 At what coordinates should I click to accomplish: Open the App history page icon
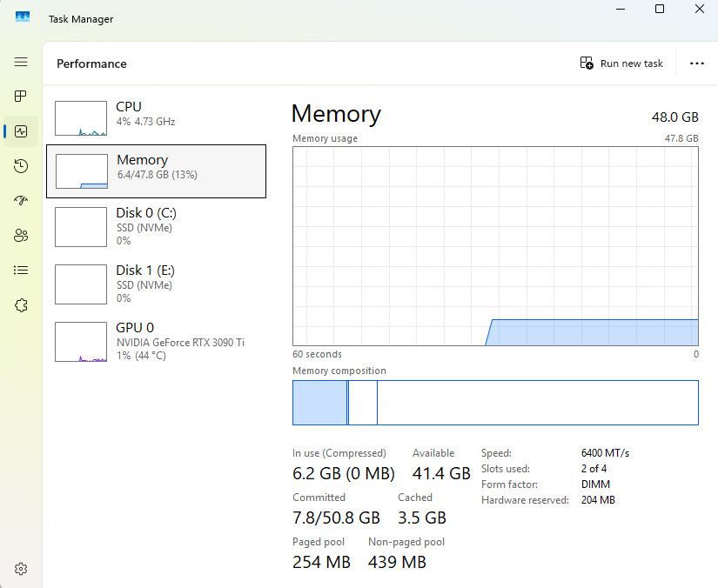pyautogui.click(x=21, y=166)
